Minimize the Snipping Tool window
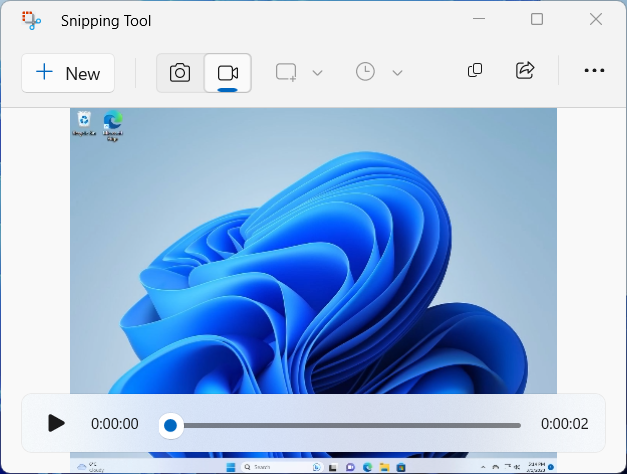This screenshot has width=627, height=474. [479, 19]
